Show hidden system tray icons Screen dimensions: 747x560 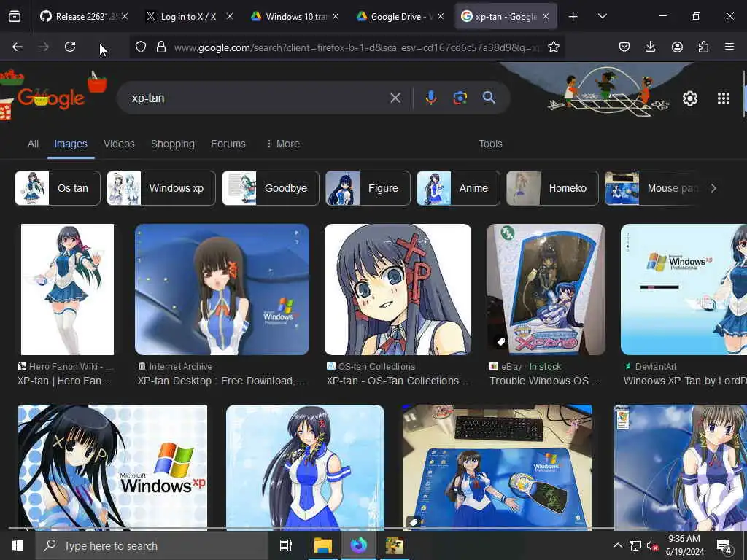[x=617, y=545]
